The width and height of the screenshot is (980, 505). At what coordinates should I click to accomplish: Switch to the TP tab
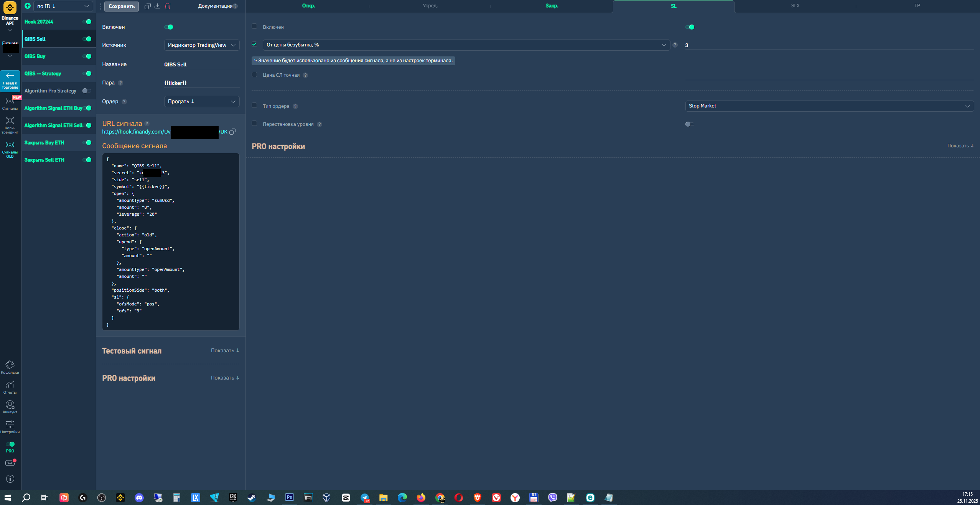coord(917,6)
